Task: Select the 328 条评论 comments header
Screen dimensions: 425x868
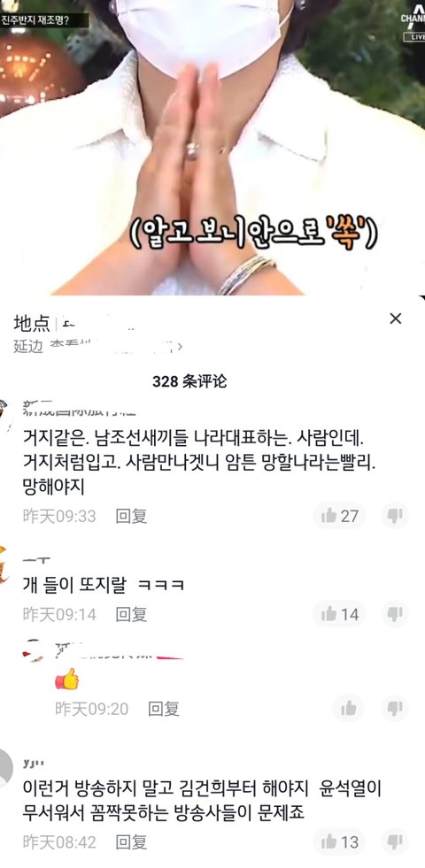Action: click(189, 381)
